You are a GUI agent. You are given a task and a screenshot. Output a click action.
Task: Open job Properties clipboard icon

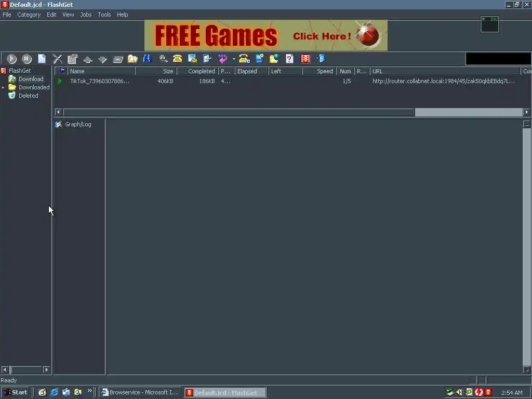[x=72, y=59]
